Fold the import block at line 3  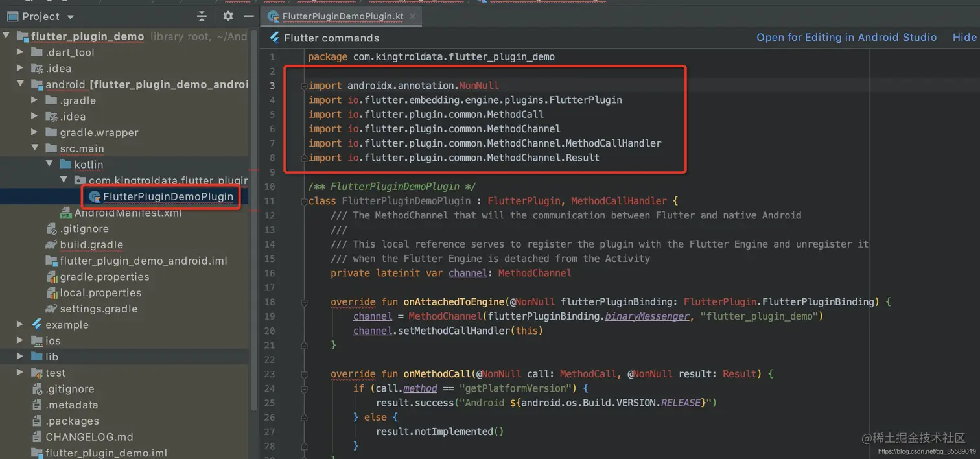(303, 86)
